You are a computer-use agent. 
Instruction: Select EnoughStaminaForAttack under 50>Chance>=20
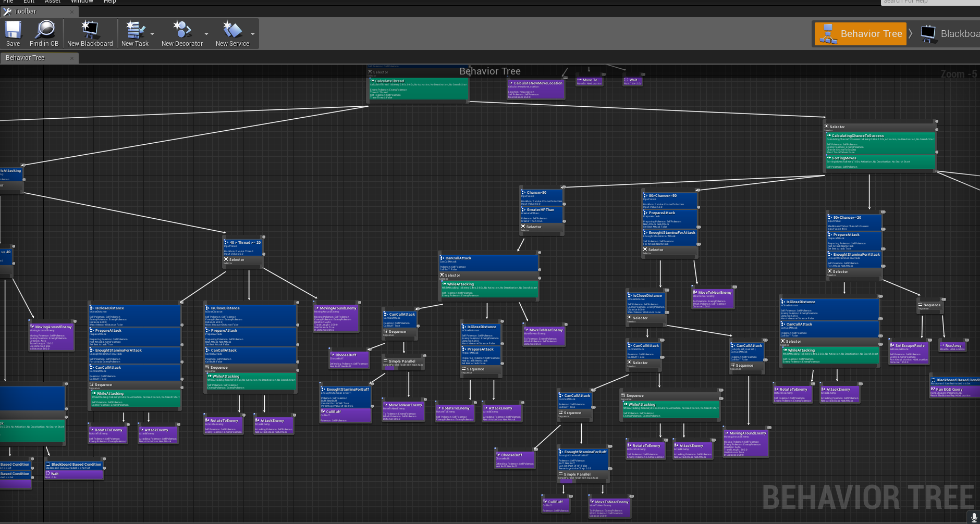tap(854, 259)
